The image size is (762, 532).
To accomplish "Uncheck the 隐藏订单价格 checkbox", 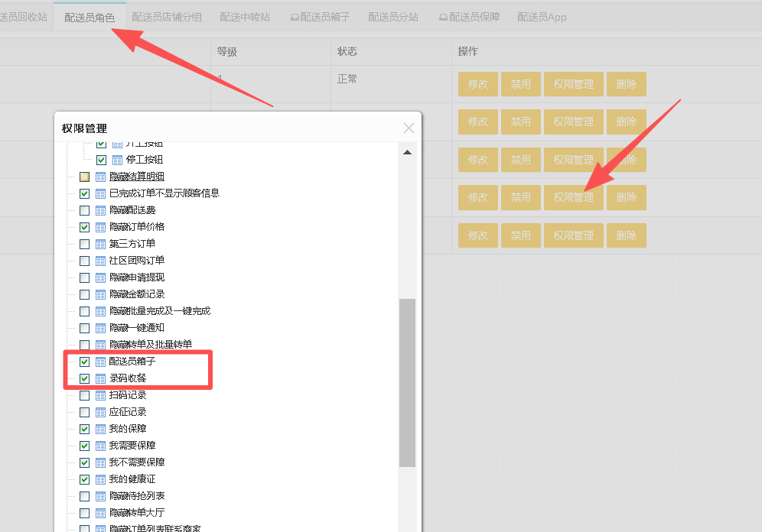I will pyautogui.click(x=84, y=227).
